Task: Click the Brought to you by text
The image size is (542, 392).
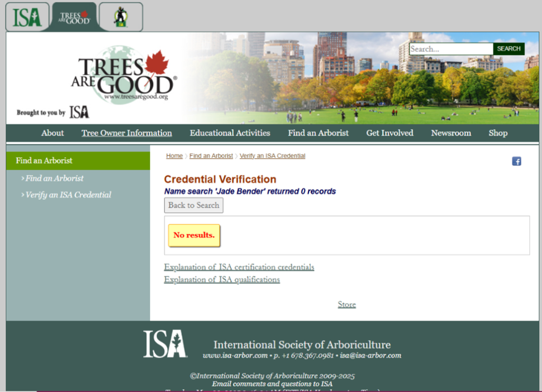Action: click(41, 113)
